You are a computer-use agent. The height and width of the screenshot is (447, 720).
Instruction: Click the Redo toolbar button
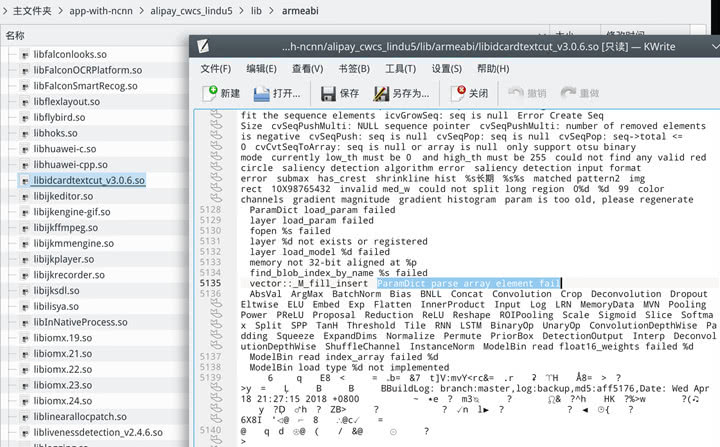coord(580,94)
